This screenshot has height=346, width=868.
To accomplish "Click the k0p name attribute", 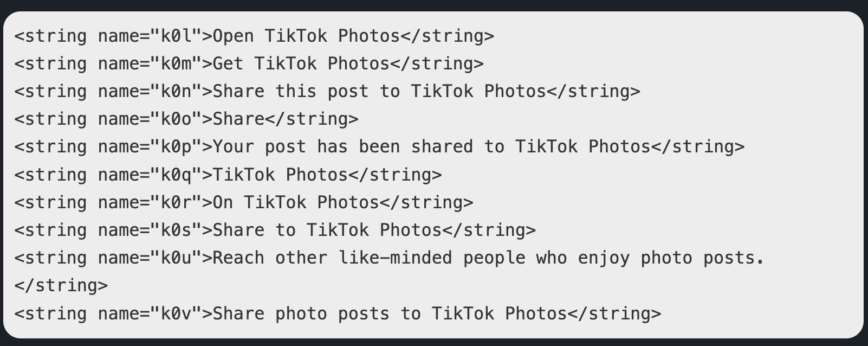I will (x=150, y=147).
